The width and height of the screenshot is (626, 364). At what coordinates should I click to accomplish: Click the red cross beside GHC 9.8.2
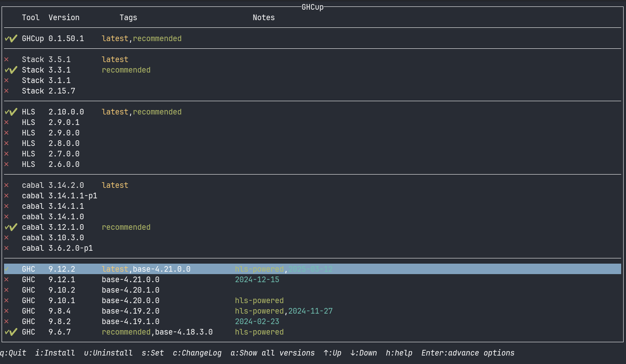click(x=6, y=322)
